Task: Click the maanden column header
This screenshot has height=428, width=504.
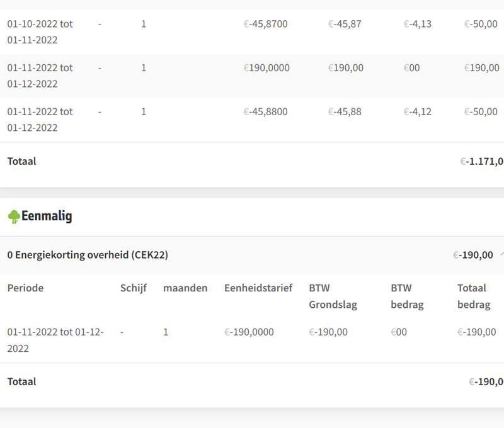Action: [x=185, y=288]
